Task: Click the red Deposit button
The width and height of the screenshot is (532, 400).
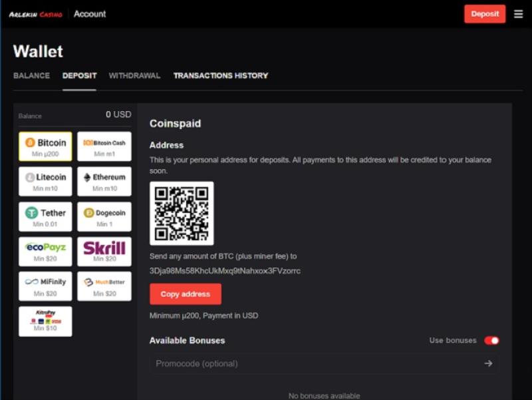Action: click(x=485, y=14)
